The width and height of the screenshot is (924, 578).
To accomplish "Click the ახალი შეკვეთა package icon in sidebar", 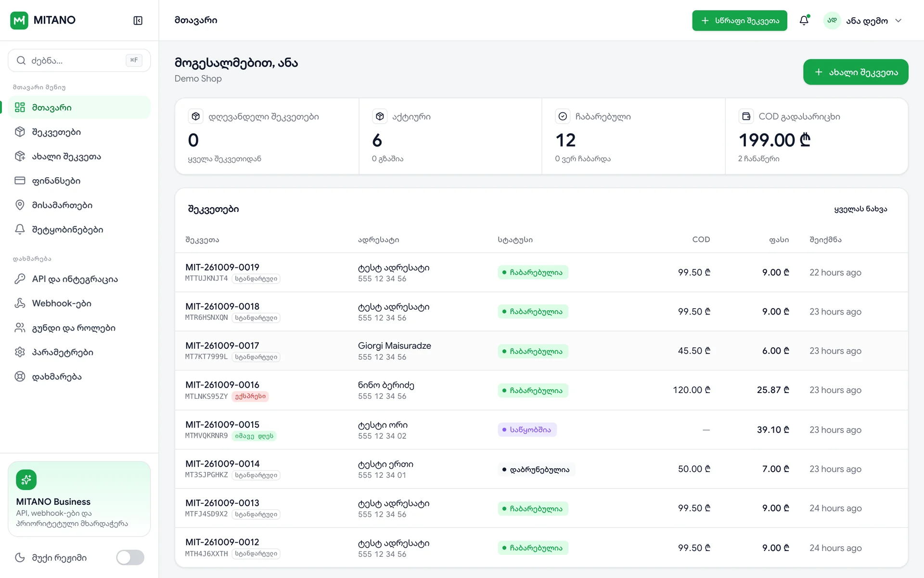I will point(20,156).
